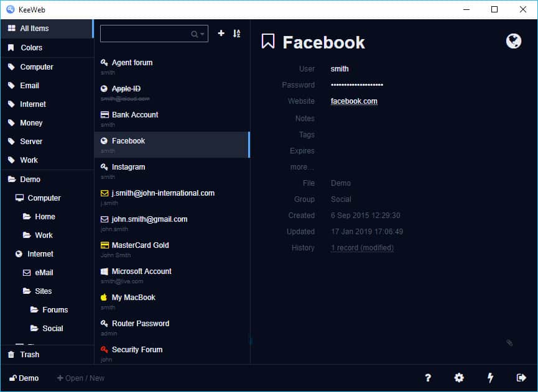Open the search options dropdown arrow
The image size is (538, 392).
coord(202,34)
